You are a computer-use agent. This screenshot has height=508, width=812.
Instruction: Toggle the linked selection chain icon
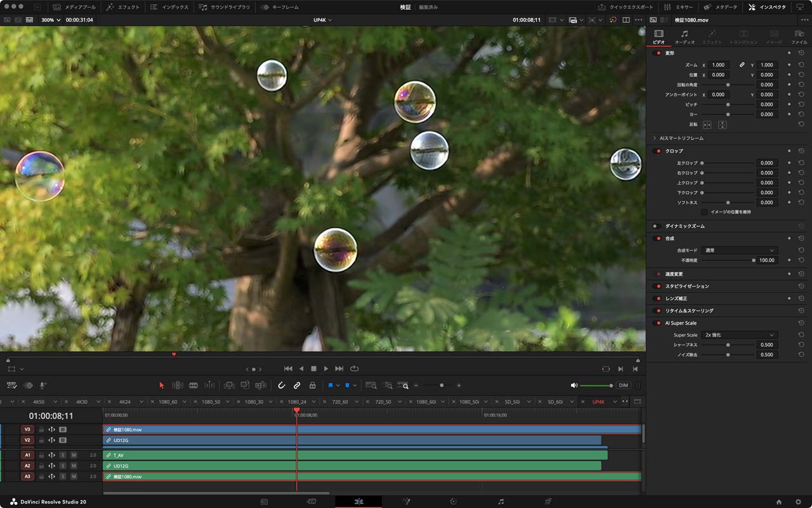click(297, 385)
